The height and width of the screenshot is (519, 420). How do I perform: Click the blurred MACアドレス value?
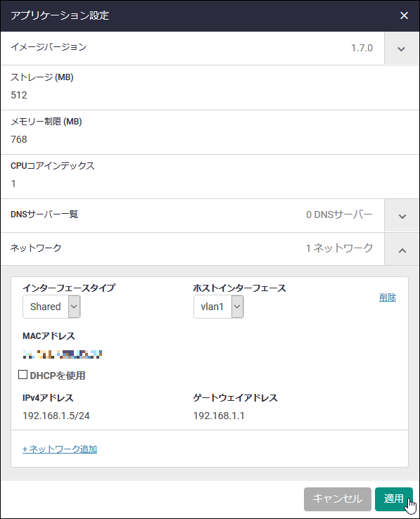pos(63,354)
